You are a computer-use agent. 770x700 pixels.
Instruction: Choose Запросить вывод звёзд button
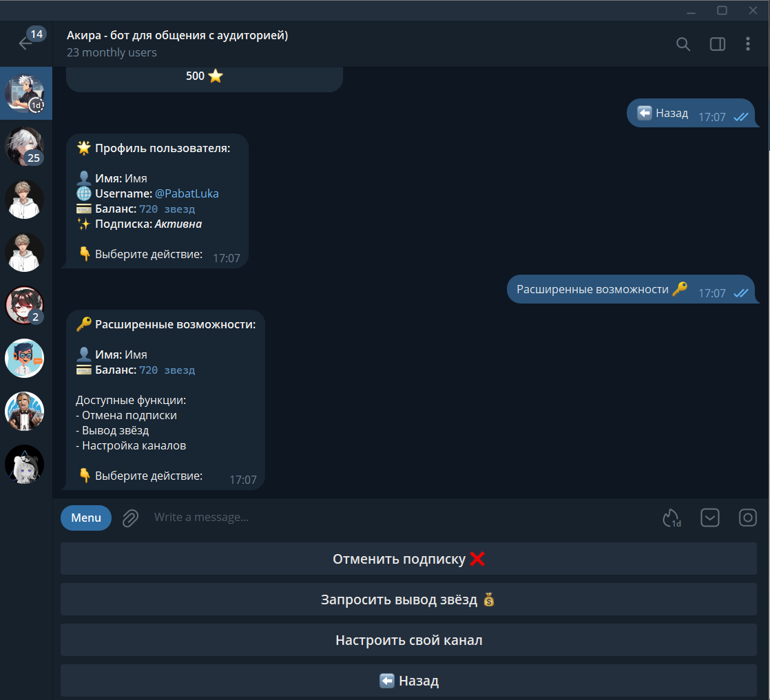(x=408, y=600)
